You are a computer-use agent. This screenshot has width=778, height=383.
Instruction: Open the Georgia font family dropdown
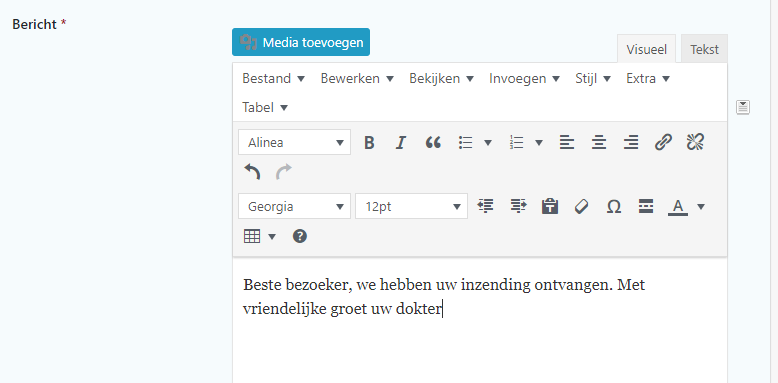pos(294,206)
